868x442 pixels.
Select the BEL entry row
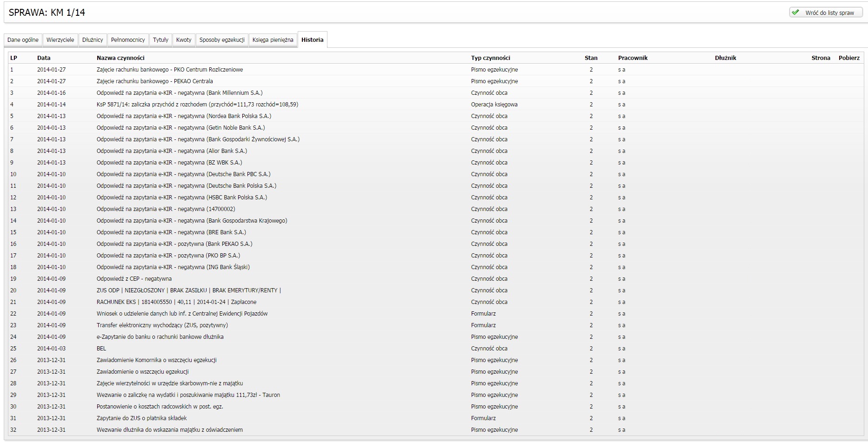click(x=101, y=349)
